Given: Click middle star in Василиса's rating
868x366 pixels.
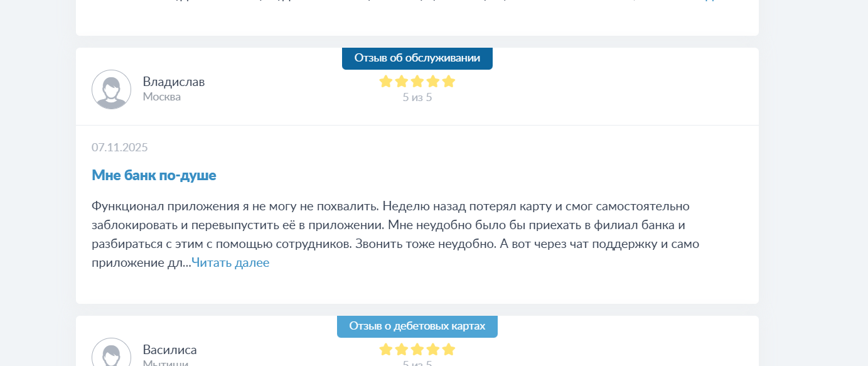Looking at the screenshot, I should [x=417, y=350].
